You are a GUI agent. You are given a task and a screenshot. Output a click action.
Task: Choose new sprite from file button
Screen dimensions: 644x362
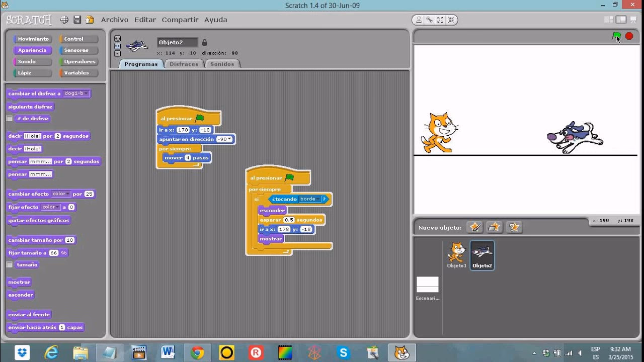tap(494, 227)
